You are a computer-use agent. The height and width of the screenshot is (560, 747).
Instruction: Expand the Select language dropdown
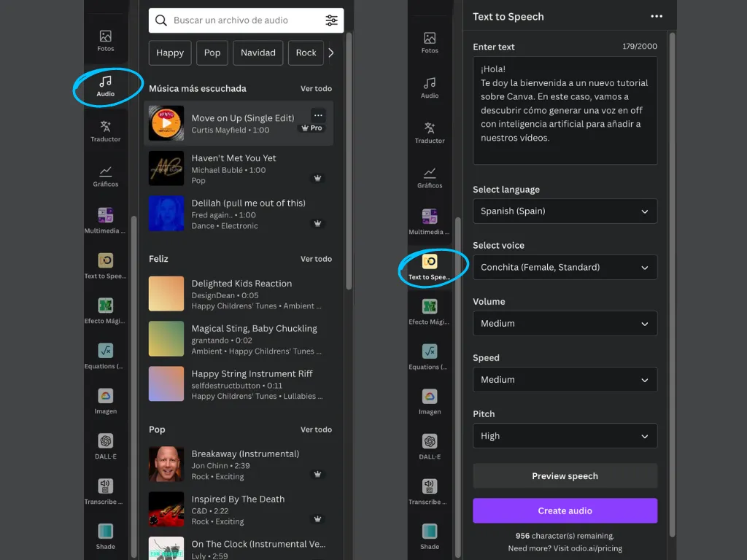pyautogui.click(x=565, y=211)
